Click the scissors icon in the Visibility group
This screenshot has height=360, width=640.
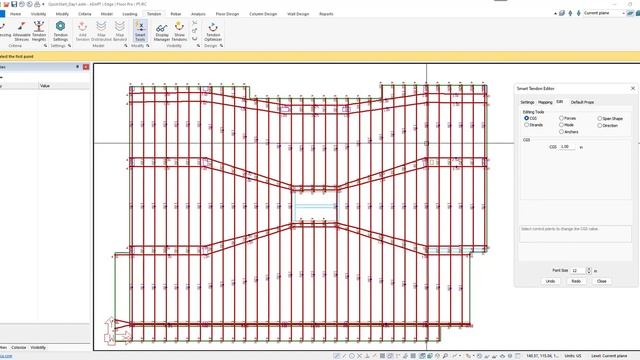tap(195, 23)
